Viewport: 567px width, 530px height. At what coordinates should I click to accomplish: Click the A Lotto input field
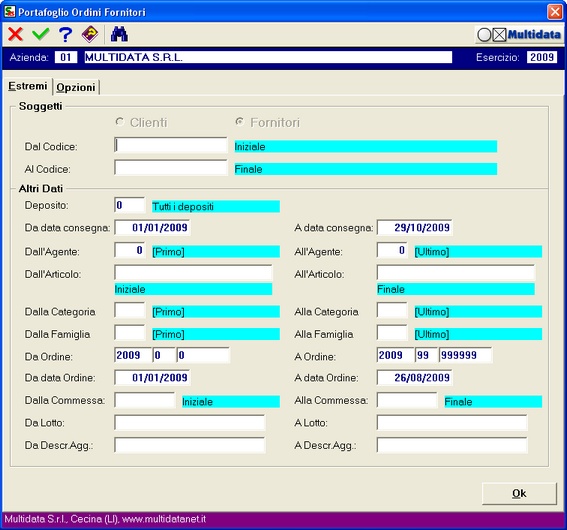click(x=452, y=423)
